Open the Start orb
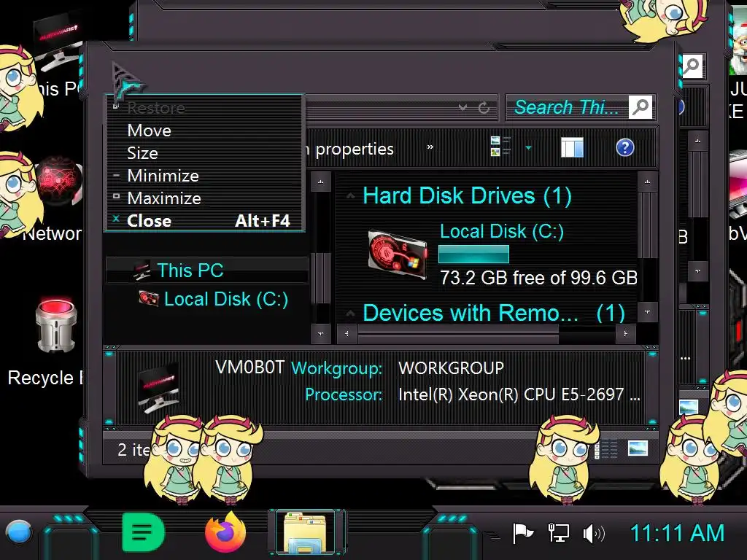 pyautogui.click(x=18, y=532)
